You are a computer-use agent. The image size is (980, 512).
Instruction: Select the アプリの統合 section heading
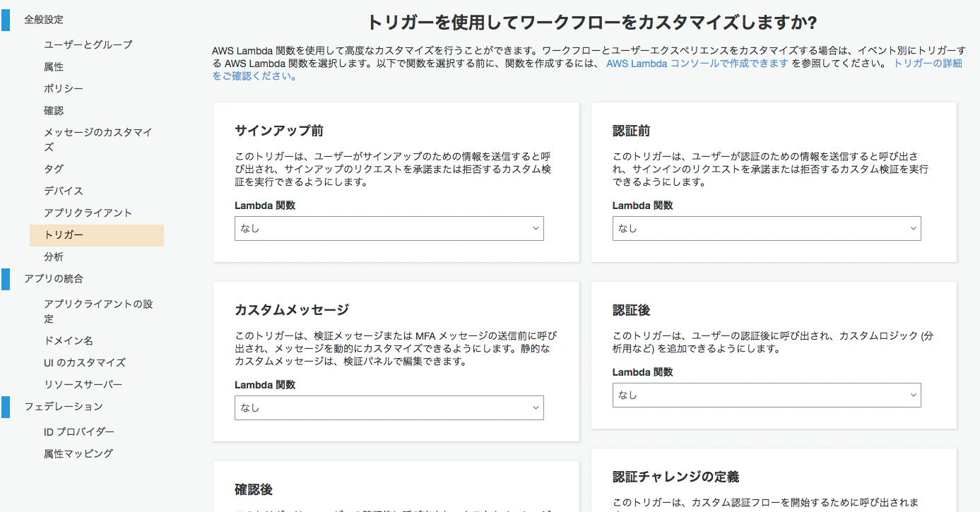coord(54,278)
